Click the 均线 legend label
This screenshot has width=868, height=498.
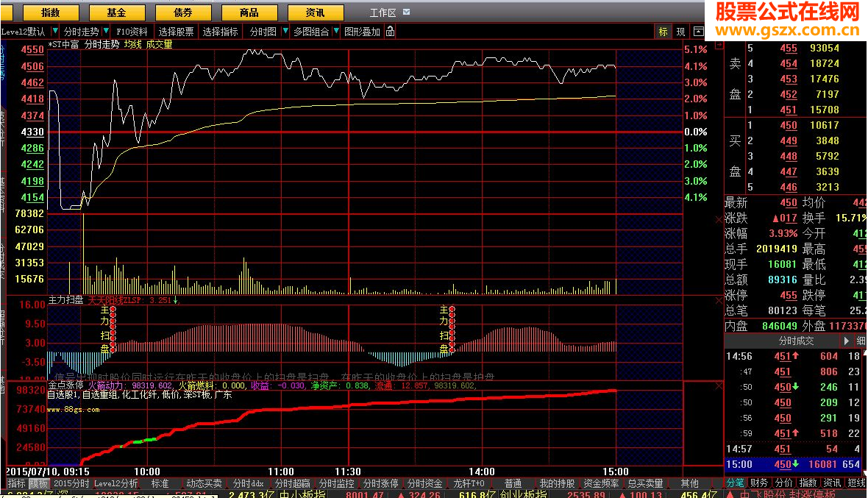coord(133,44)
